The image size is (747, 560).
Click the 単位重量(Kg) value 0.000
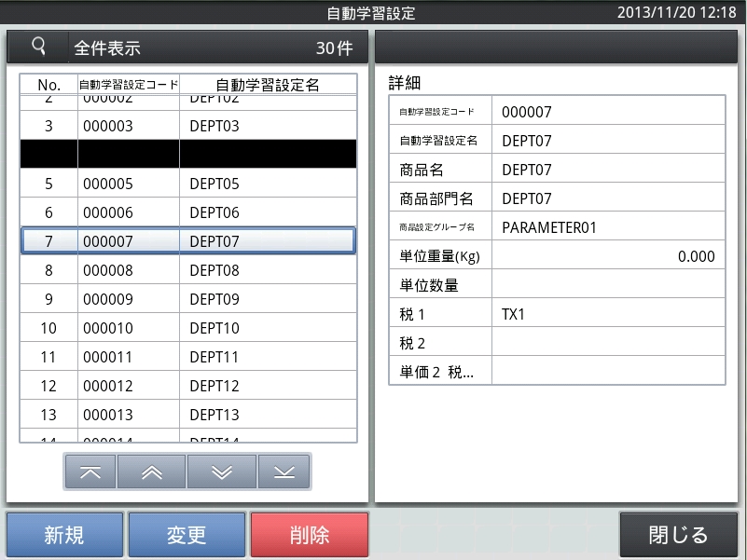pyautogui.click(x=607, y=256)
